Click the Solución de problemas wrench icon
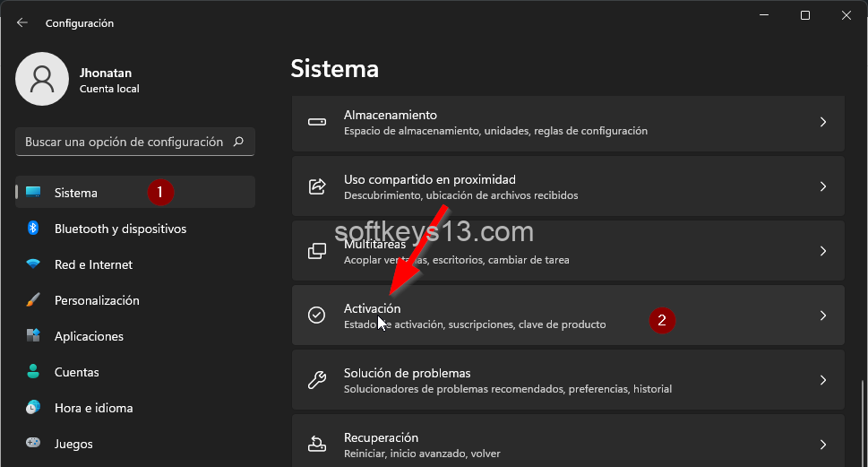 pyautogui.click(x=316, y=380)
